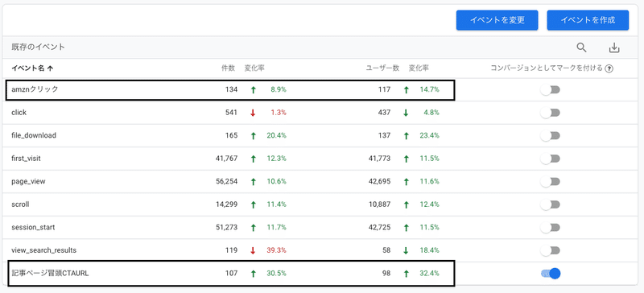Turn on conversion for file_download
This screenshot has height=293, width=644.
[x=551, y=135]
